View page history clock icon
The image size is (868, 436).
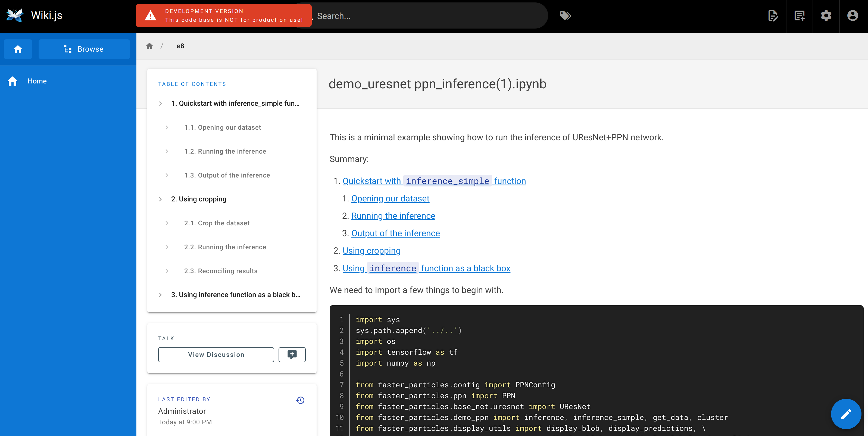click(x=300, y=400)
